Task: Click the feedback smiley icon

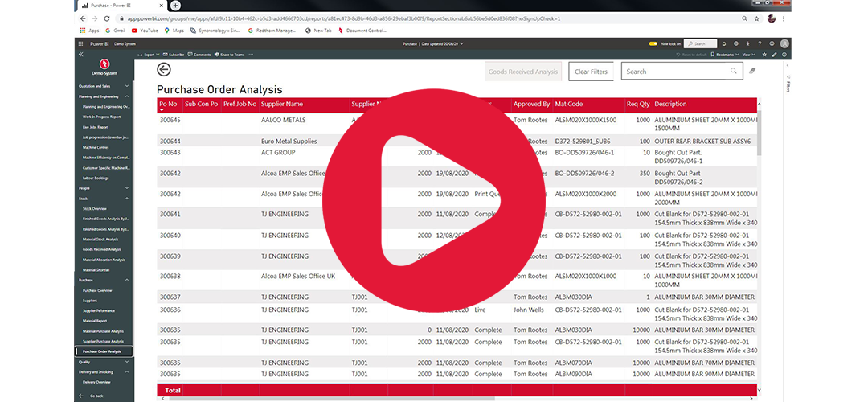Action: click(772, 43)
